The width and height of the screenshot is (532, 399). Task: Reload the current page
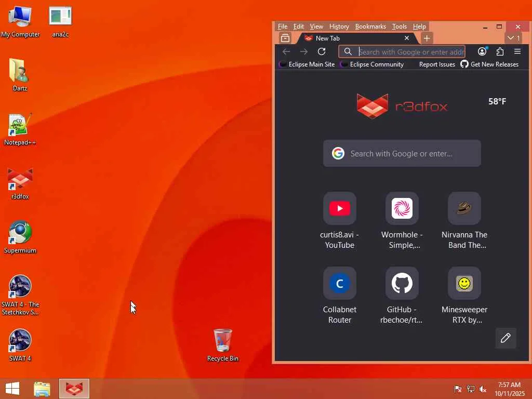coord(322,51)
